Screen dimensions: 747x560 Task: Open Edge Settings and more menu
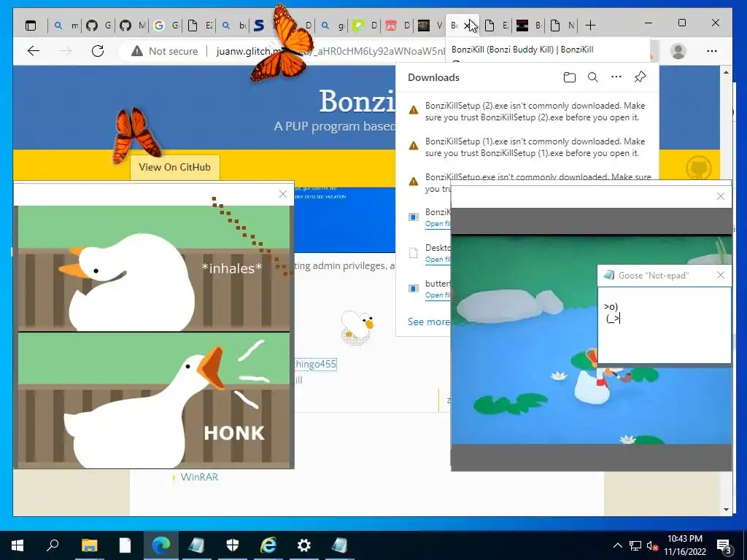(x=712, y=51)
